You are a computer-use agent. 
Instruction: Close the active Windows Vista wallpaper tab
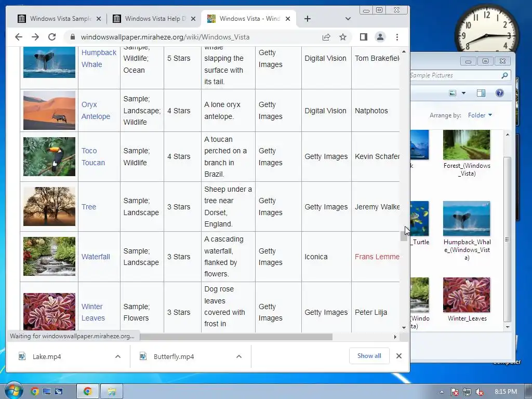(288, 19)
